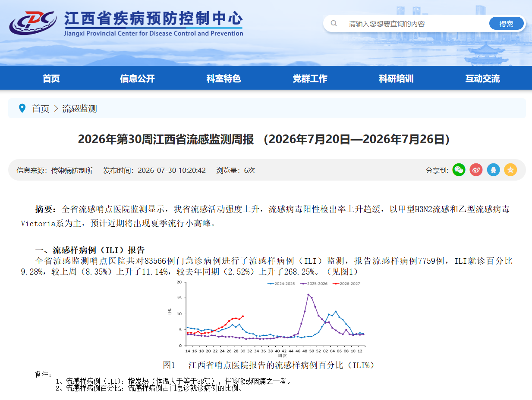Click note 1 defining 流感样病例（ILI）
The image size is (532, 400).
pos(174,381)
